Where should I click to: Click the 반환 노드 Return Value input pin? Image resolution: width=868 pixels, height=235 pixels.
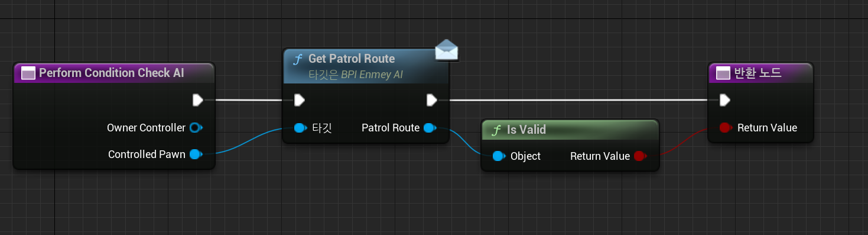pos(726,127)
